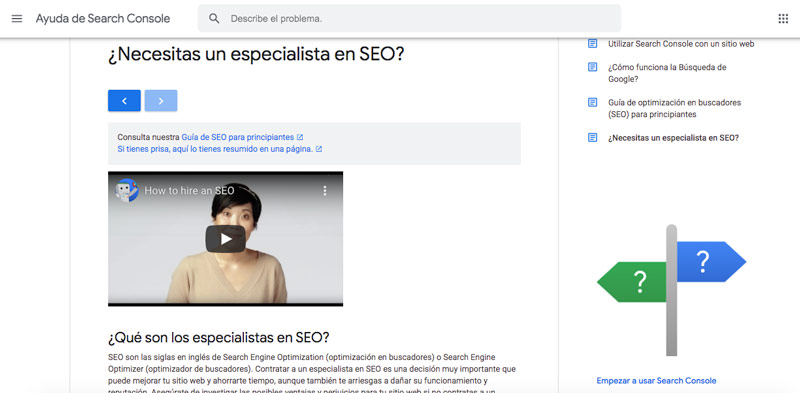Open ¿Cómo funciona la Búsqueda de Google?
This screenshot has height=393, width=800.
coord(667,73)
